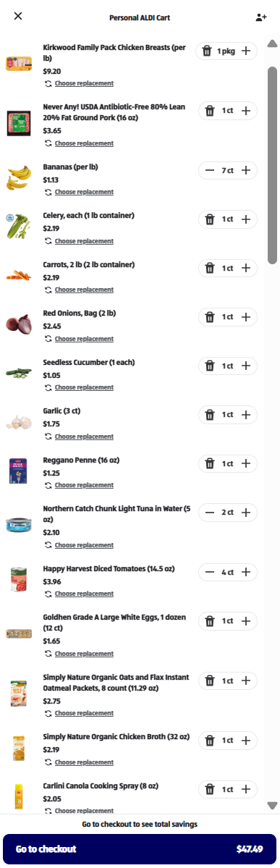Delete Ground Pork from cart via trash icon

click(210, 111)
